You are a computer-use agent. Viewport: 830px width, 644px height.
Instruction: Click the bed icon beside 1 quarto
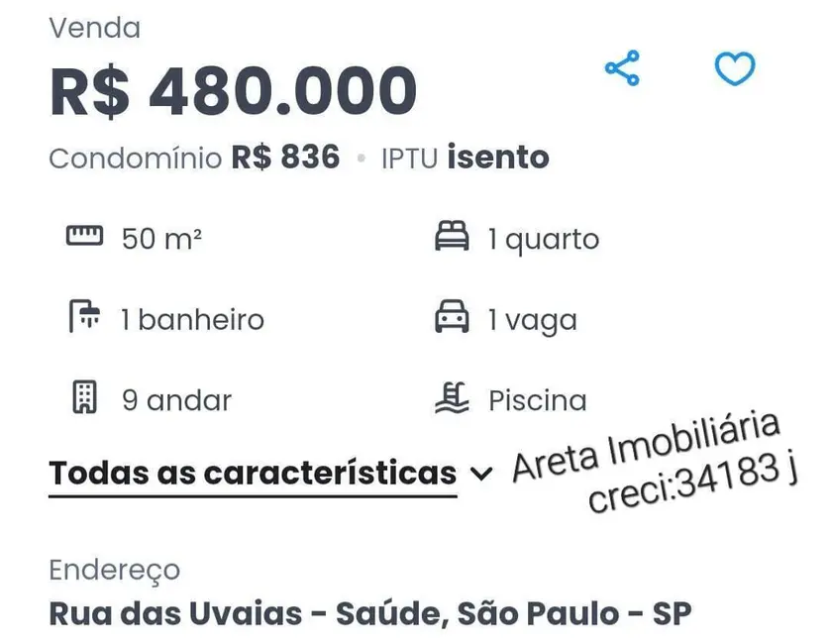tap(454, 236)
